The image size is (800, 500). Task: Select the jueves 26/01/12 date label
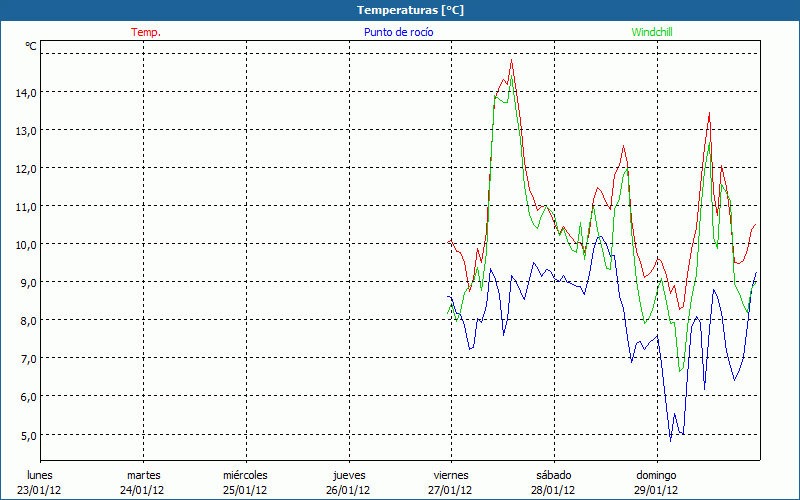(348, 482)
